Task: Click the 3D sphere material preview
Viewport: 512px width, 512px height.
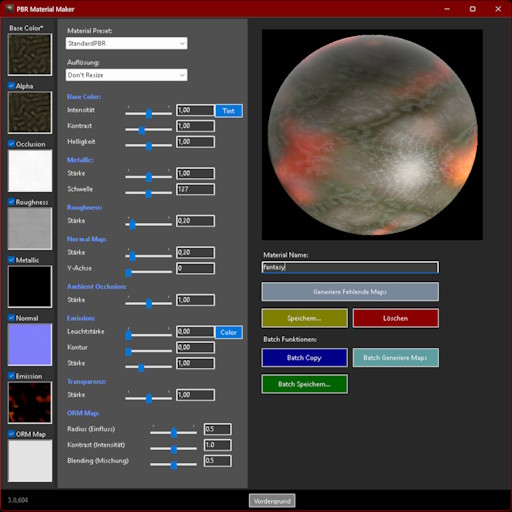Action: click(372, 135)
